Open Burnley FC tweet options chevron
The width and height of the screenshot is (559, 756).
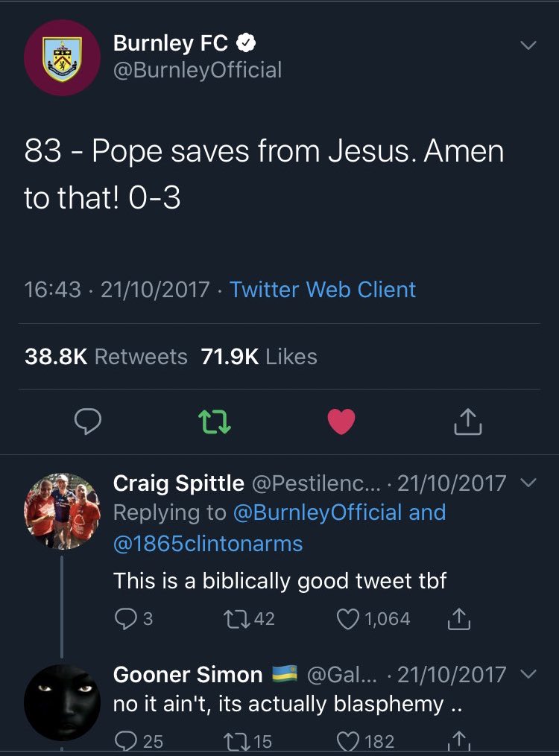[x=527, y=46]
